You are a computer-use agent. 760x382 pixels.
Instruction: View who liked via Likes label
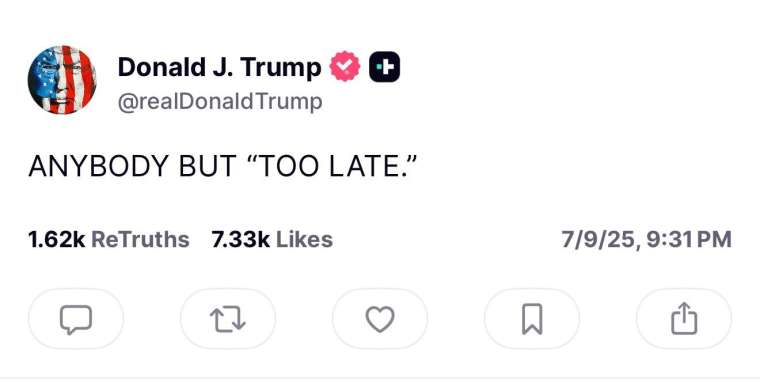(x=304, y=239)
